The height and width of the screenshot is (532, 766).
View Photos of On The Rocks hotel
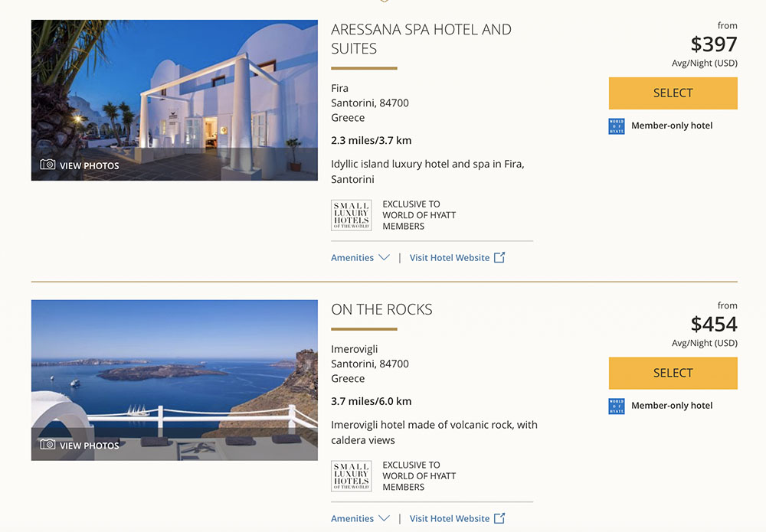coord(80,445)
